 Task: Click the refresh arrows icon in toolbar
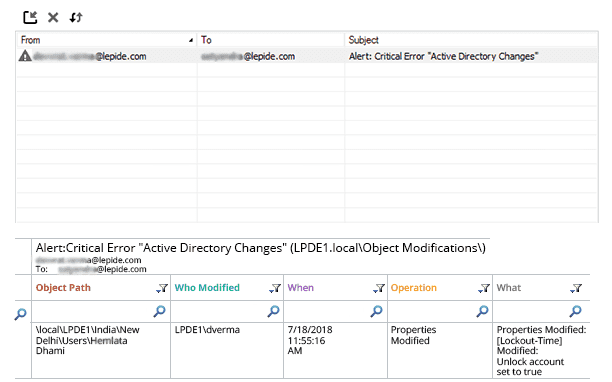[76, 18]
